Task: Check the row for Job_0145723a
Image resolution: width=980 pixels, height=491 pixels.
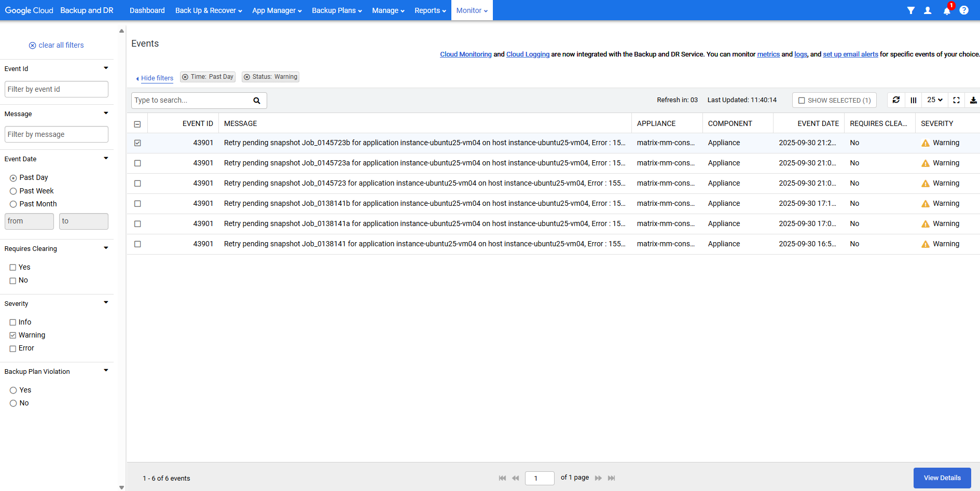Action: 137,163
